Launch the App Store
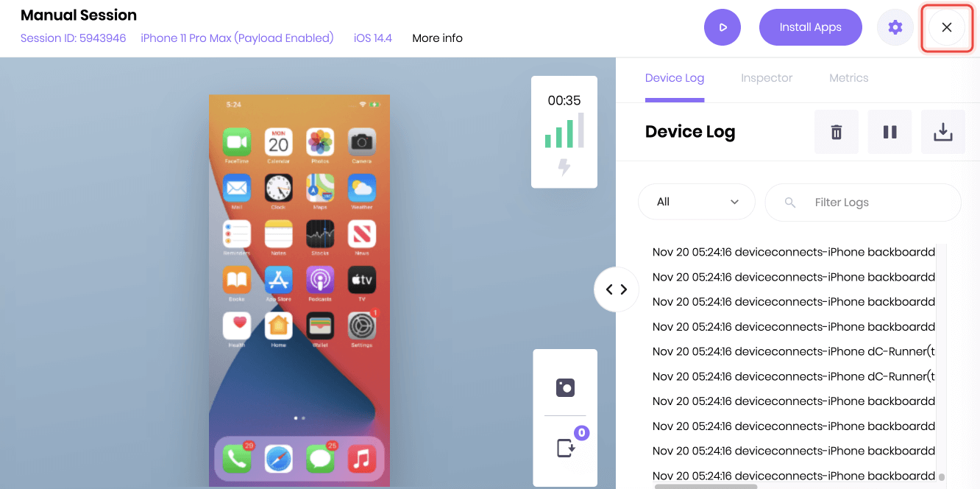 click(278, 280)
